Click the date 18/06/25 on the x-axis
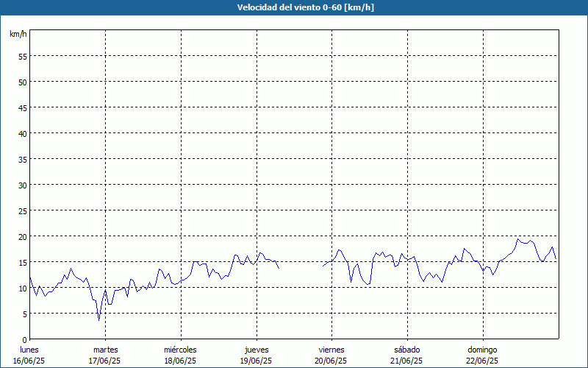588x368 pixels. [x=180, y=361]
